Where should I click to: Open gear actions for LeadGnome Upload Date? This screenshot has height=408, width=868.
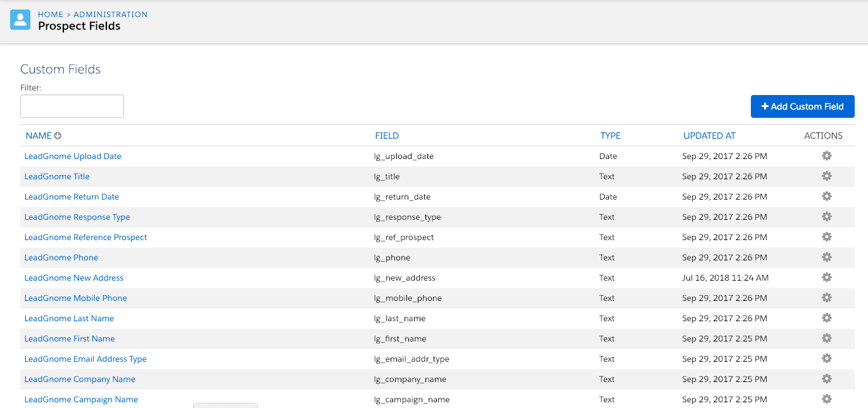826,156
